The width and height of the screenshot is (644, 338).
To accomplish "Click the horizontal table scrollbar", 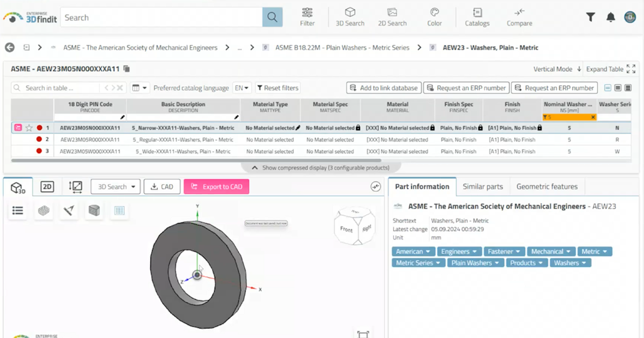I will [196, 160].
